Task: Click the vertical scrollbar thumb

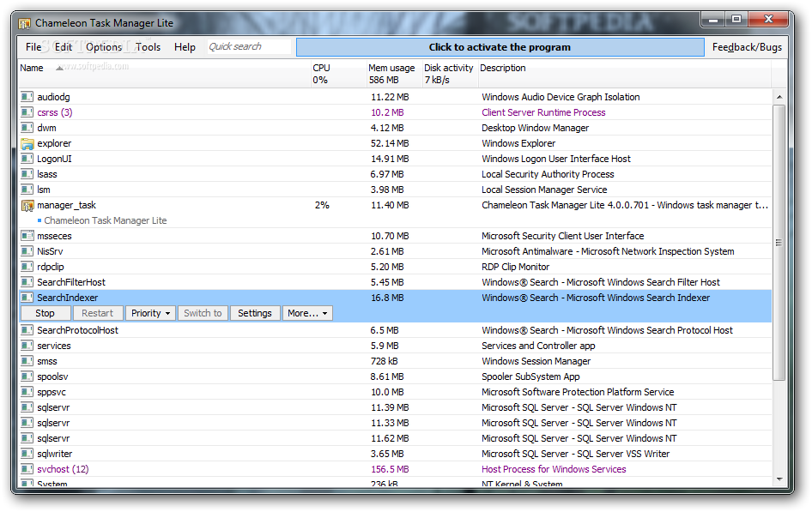Action: (779, 242)
